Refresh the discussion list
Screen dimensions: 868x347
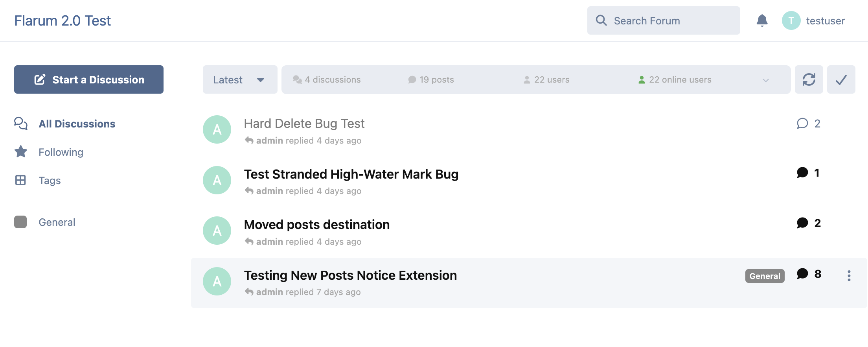809,79
